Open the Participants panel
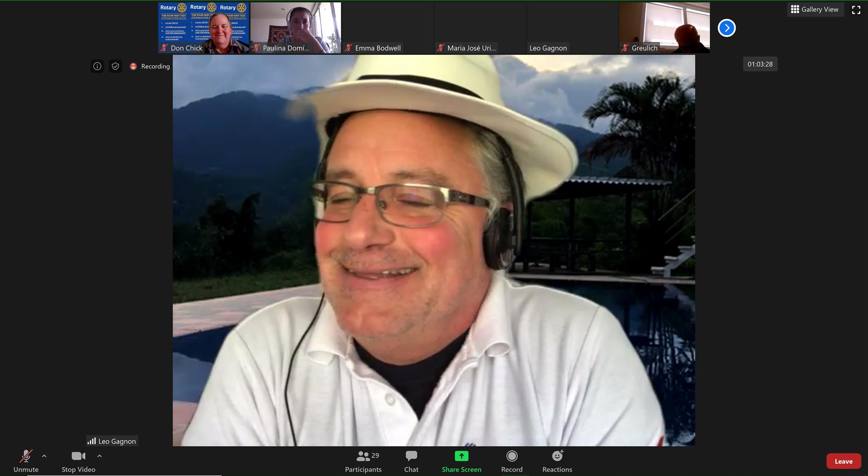868x476 pixels. point(363,461)
